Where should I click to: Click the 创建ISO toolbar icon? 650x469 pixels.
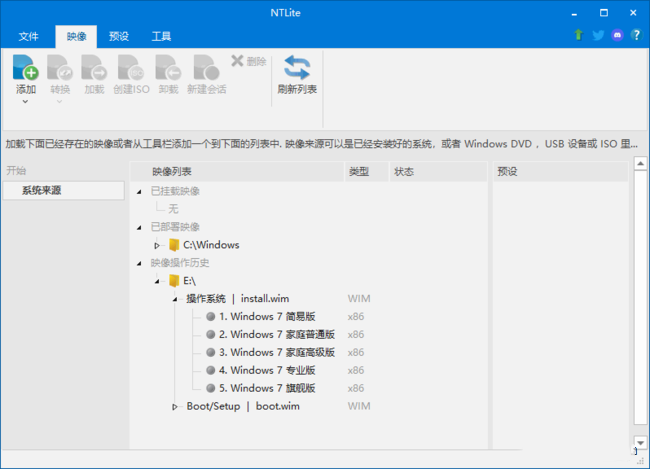pyautogui.click(x=131, y=68)
